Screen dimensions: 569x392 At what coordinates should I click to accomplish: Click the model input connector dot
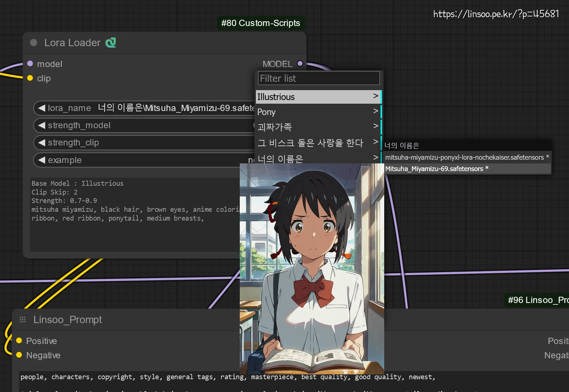coord(30,63)
